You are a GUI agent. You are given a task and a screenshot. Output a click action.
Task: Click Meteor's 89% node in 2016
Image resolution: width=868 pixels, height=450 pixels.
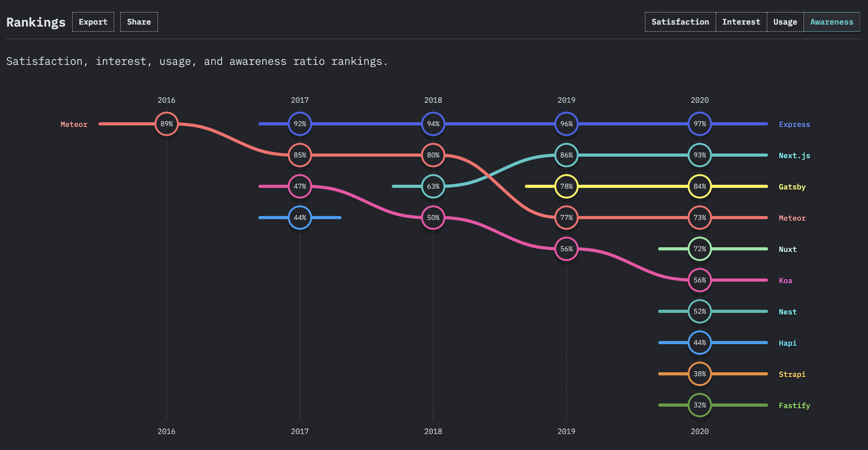click(167, 124)
